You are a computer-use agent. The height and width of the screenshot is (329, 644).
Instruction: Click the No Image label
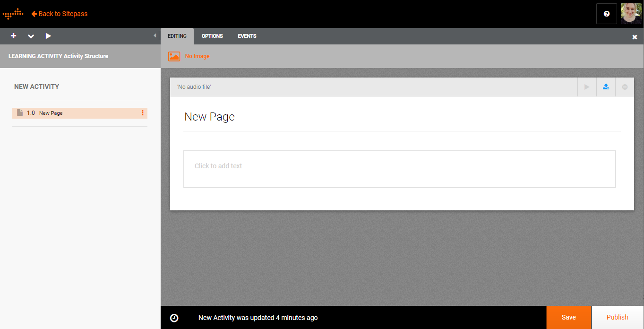point(197,56)
